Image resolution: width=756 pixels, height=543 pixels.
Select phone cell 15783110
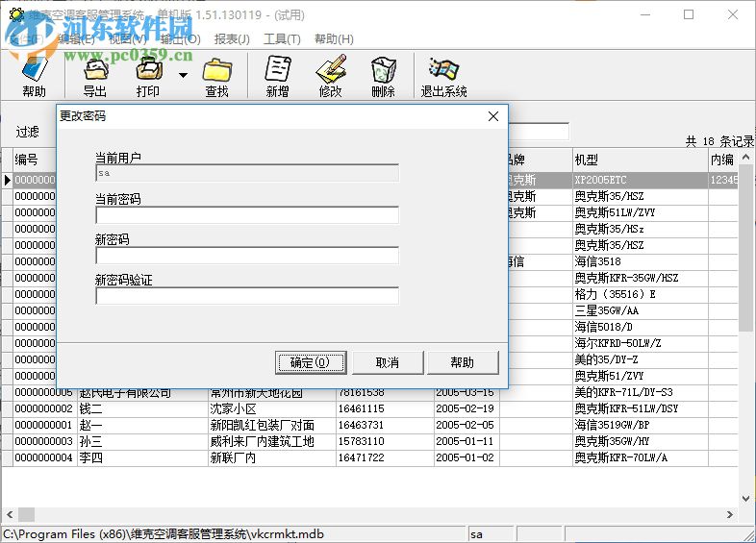[x=385, y=442]
